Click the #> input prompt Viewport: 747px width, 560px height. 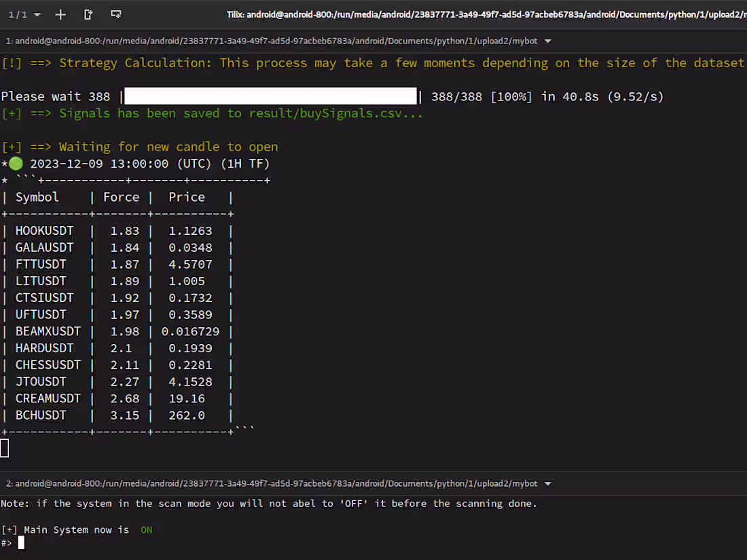tap(7, 543)
